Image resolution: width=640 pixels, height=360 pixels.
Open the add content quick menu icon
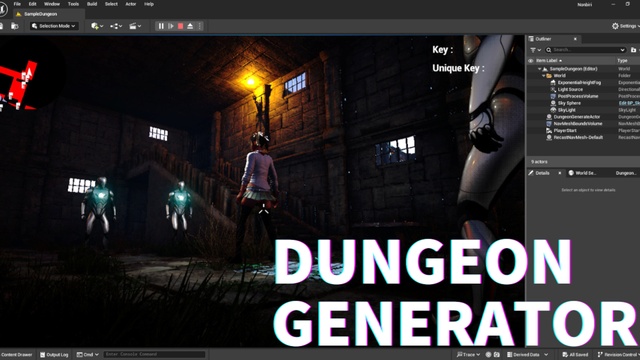[x=97, y=26]
